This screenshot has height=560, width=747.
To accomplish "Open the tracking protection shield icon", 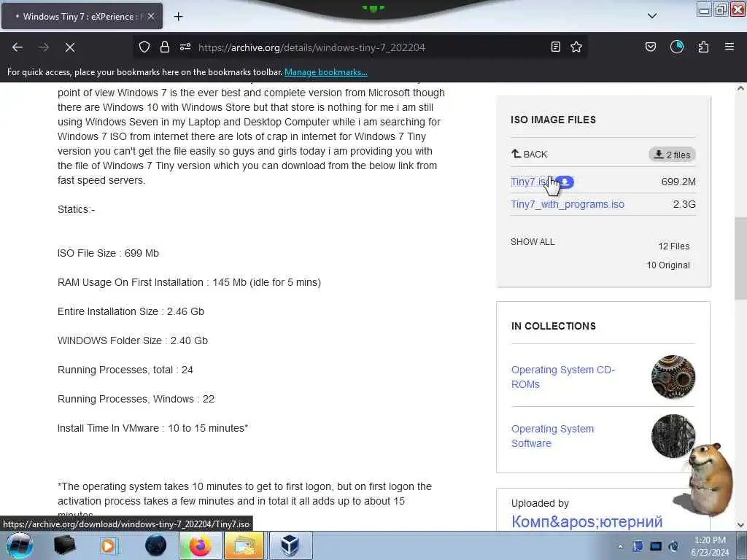I will coord(144,47).
